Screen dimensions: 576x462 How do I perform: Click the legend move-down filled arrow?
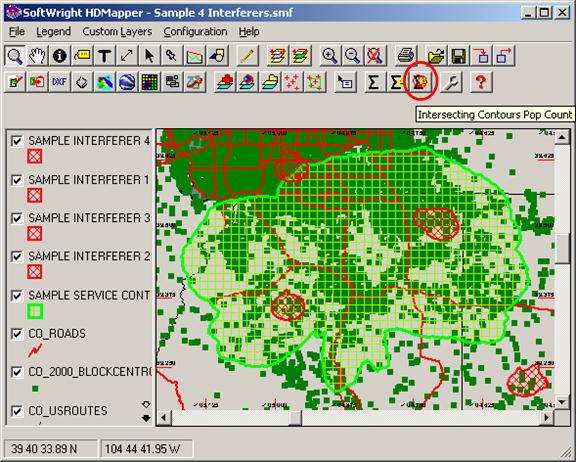pyautogui.click(x=146, y=418)
